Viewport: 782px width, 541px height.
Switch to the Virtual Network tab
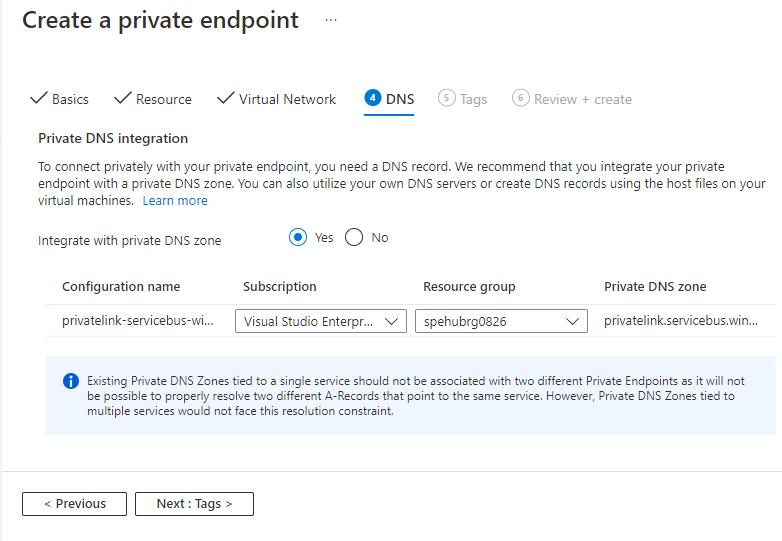pos(287,99)
